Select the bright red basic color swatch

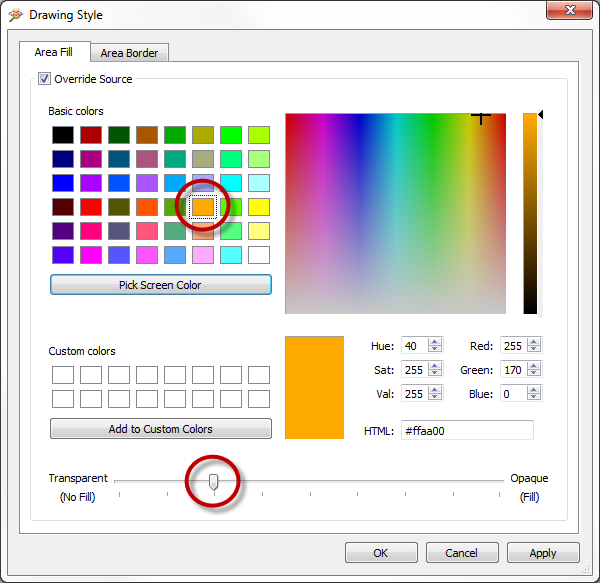coord(91,207)
